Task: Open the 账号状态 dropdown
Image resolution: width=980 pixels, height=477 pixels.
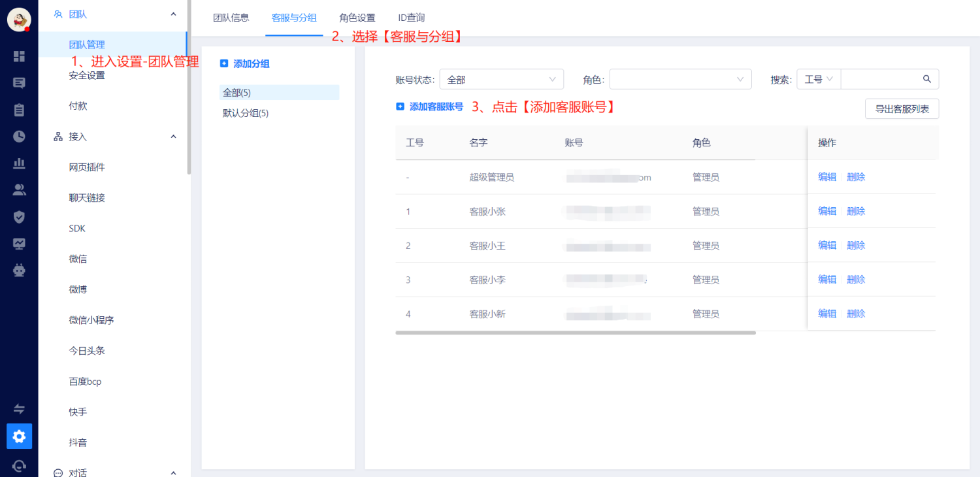Action: point(502,79)
